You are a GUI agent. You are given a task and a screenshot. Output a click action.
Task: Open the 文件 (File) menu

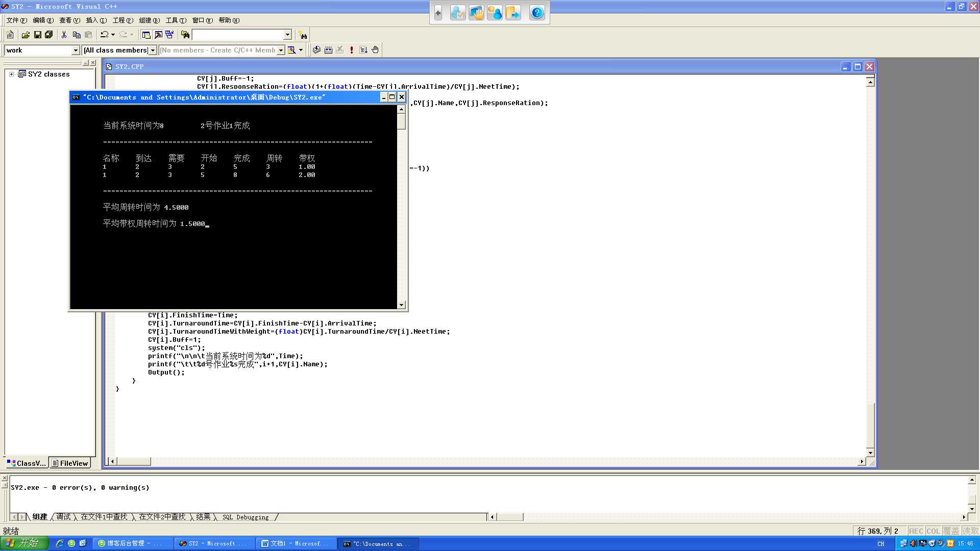(16, 20)
